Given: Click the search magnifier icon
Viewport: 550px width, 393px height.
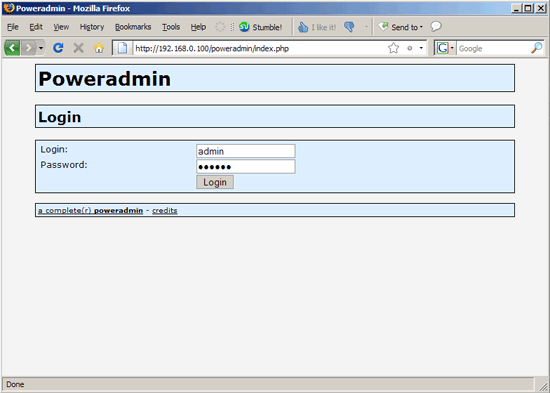Looking at the screenshot, I should pos(536,48).
